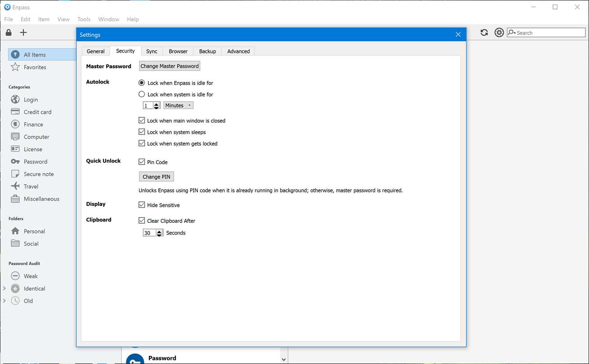Switch to Advanced tab
This screenshot has height=364, width=589.
point(238,51)
